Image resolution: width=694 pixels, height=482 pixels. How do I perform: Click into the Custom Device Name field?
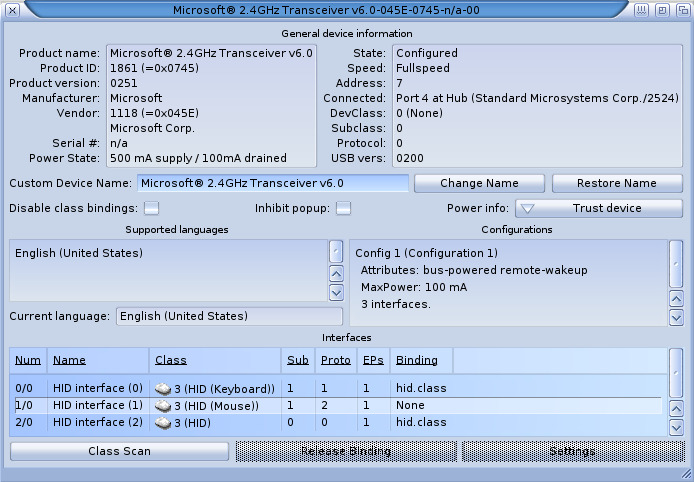click(x=272, y=183)
